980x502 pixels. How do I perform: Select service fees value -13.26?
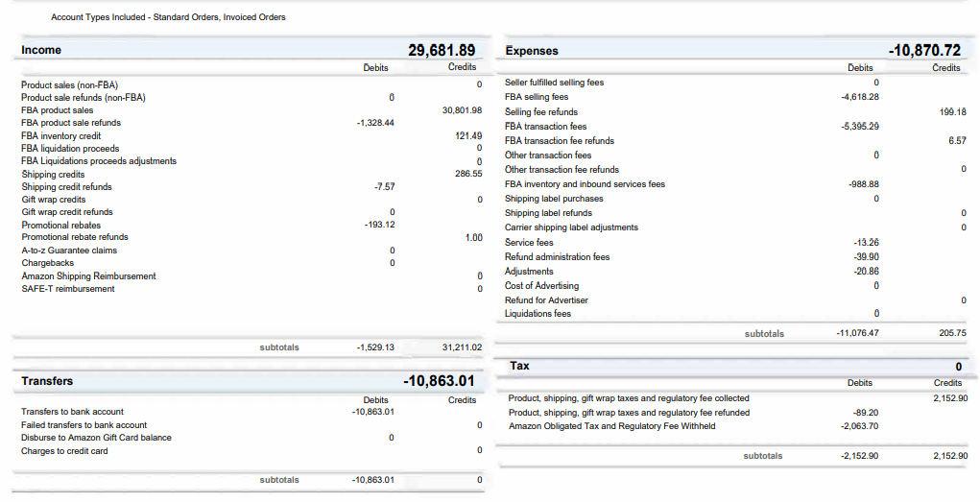(866, 243)
